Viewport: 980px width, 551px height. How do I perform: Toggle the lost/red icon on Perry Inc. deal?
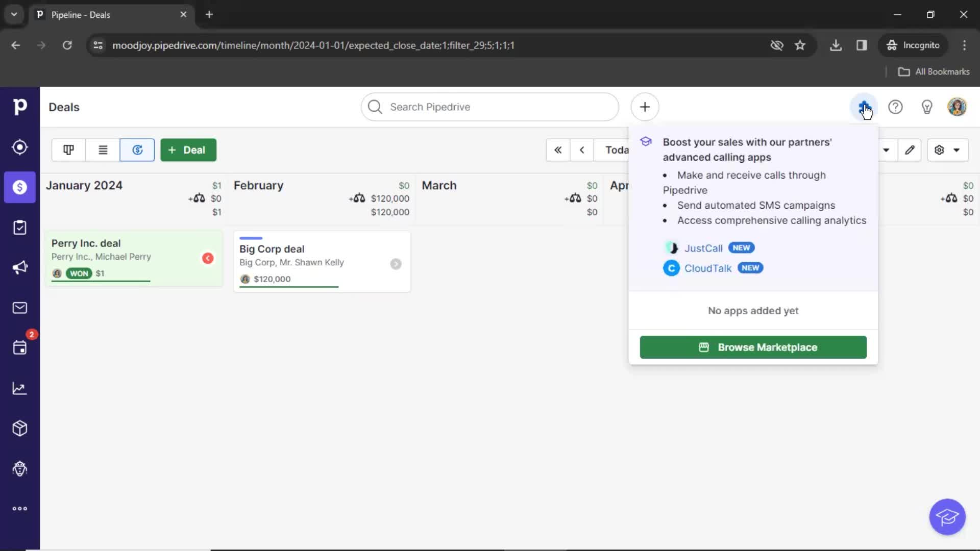click(208, 258)
